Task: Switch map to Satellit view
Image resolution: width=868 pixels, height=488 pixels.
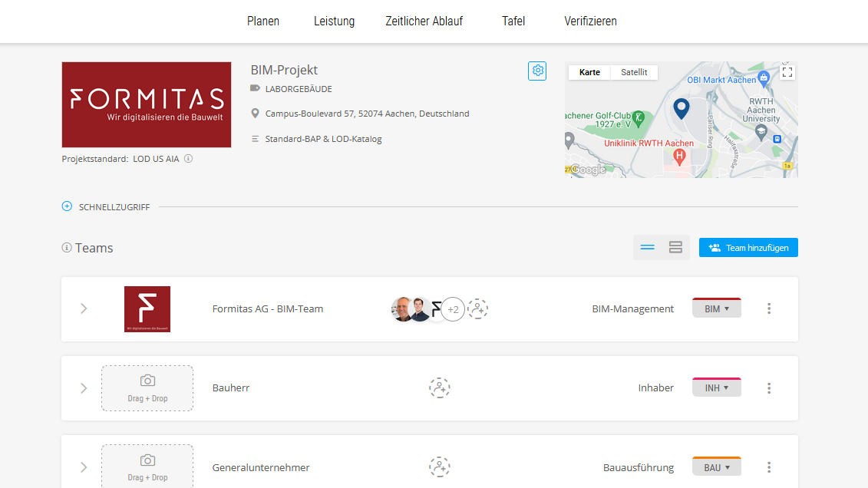Action: pos(634,72)
